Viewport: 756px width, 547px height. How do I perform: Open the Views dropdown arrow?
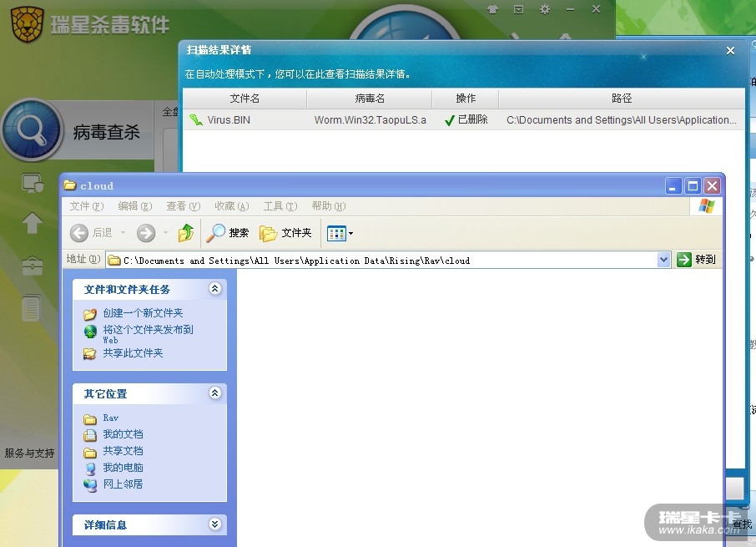350,234
